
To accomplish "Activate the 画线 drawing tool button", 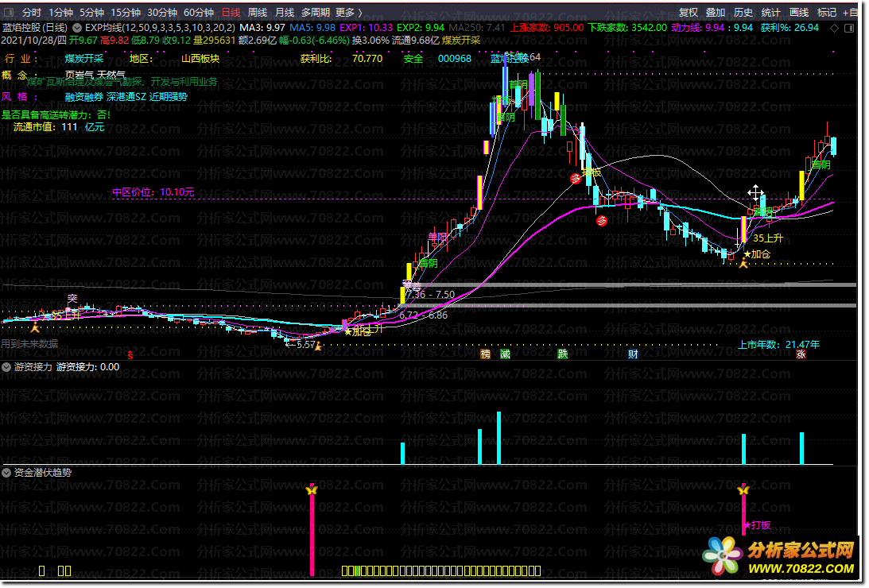I will [x=798, y=12].
